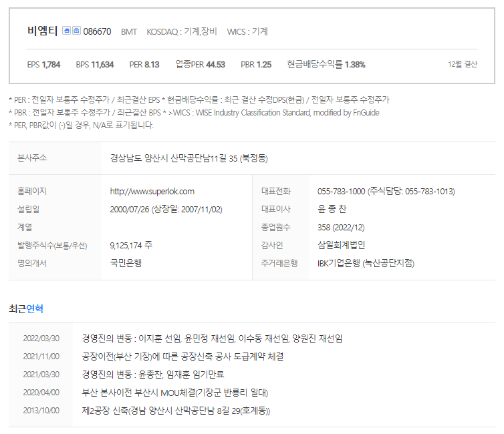
Task: Click the stock code 086670
Action: [x=97, y=31]
